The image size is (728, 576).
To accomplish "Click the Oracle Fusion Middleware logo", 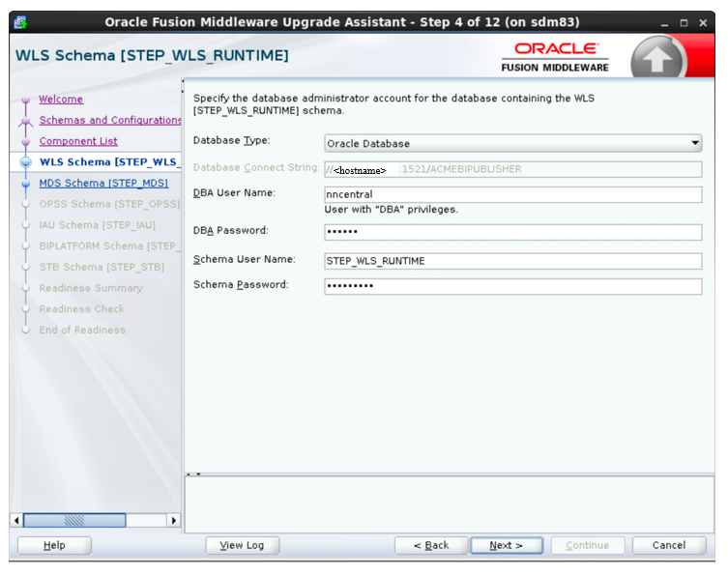I will (555, 58).
